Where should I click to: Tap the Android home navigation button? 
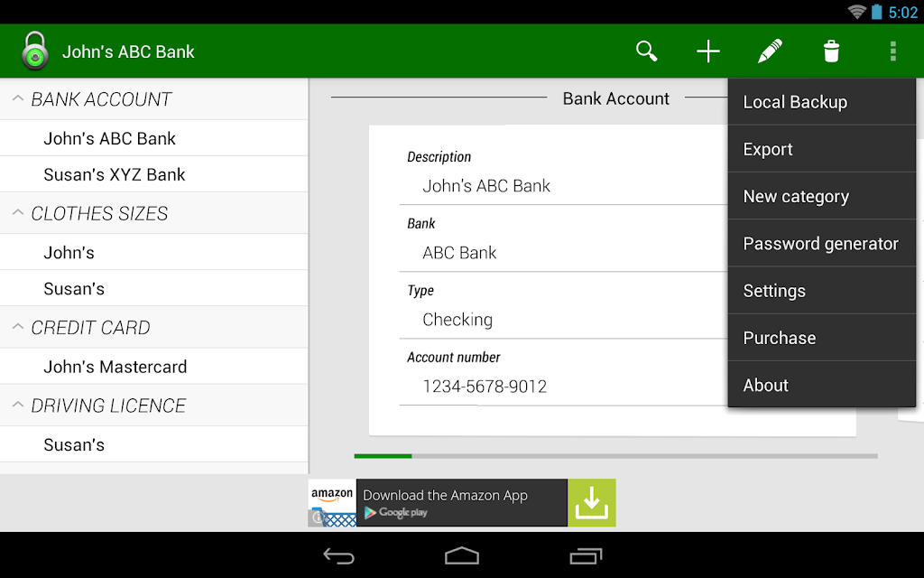tap(461, 555)
